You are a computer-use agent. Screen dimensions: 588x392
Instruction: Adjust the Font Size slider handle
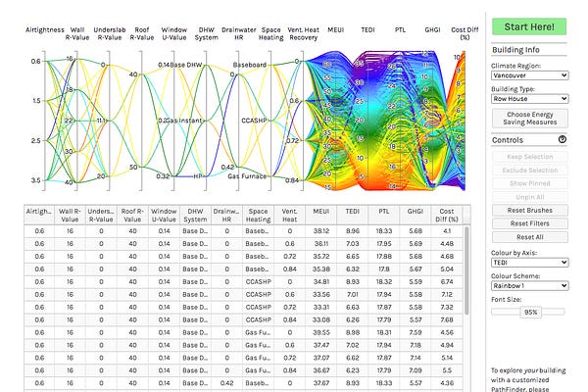pos(530,312)
